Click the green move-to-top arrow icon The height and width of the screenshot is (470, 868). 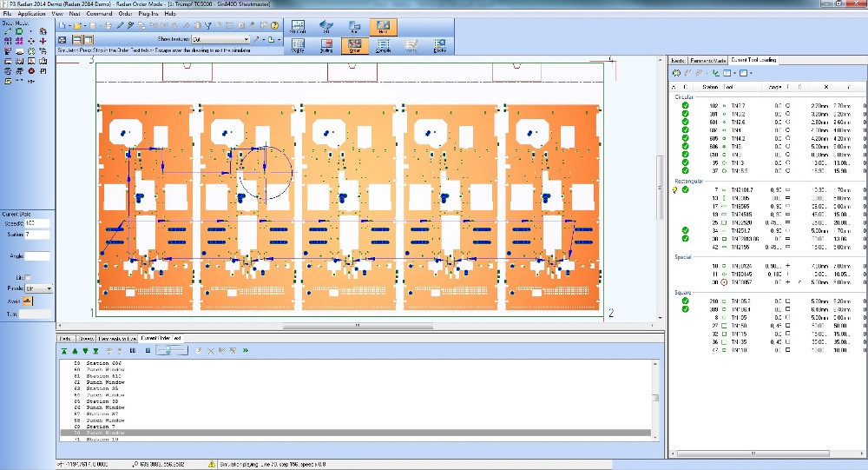pyautogui.click(x=64, y=350)
